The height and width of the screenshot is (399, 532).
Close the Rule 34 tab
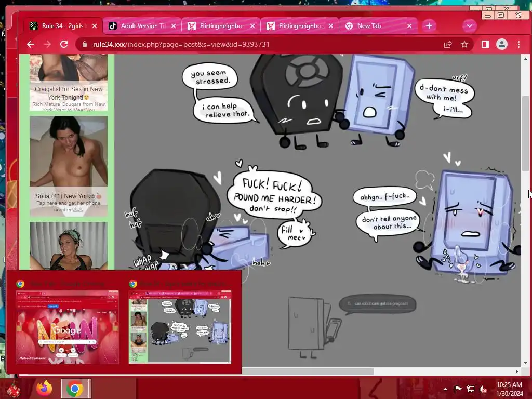(95, 26)
